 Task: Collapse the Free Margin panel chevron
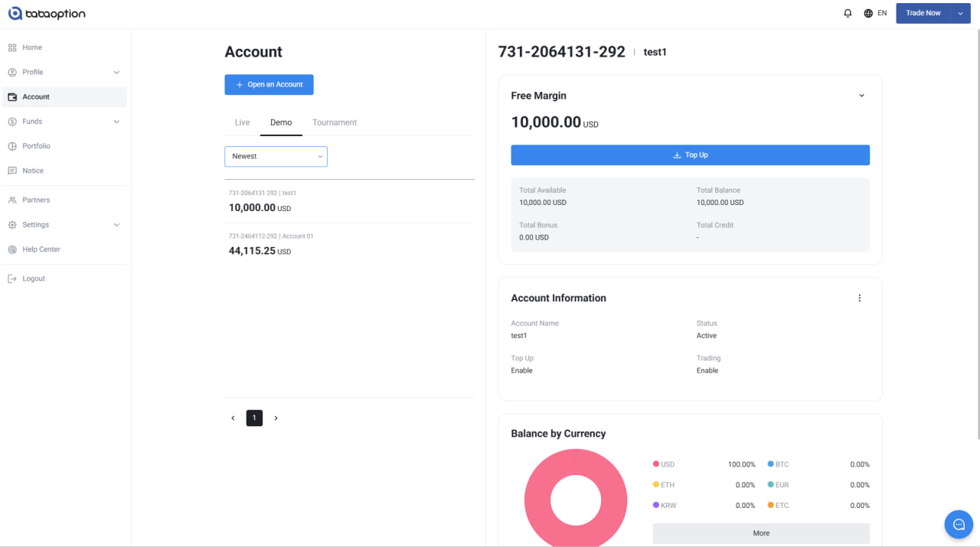pyautogui.click(x=861, y=96)
